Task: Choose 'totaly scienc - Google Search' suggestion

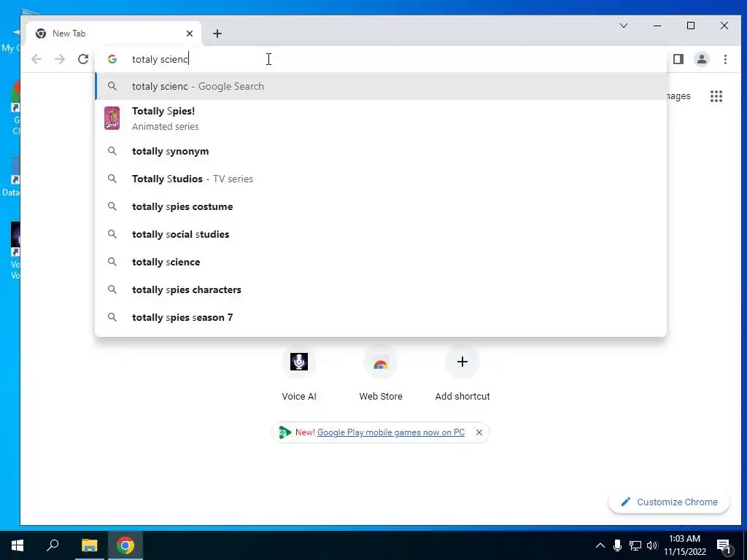Action: (x=381, y=86)
